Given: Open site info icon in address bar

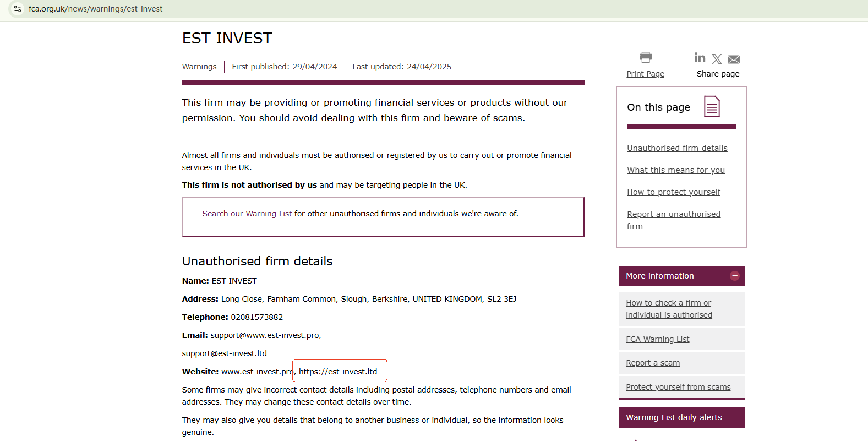Looking at the screenshot, I should [x=18, y=9].
